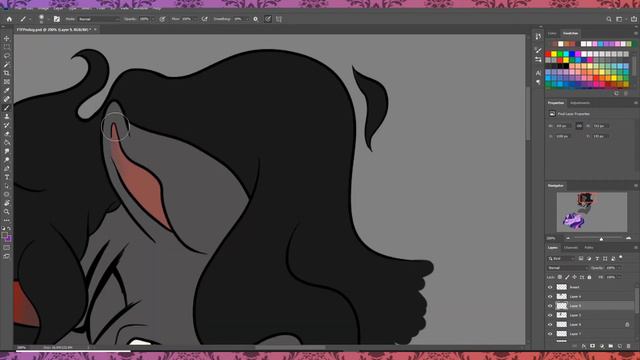Delete layer using the trash icon
This screenshot has height=360, width=640.
[x=629, y=346]
